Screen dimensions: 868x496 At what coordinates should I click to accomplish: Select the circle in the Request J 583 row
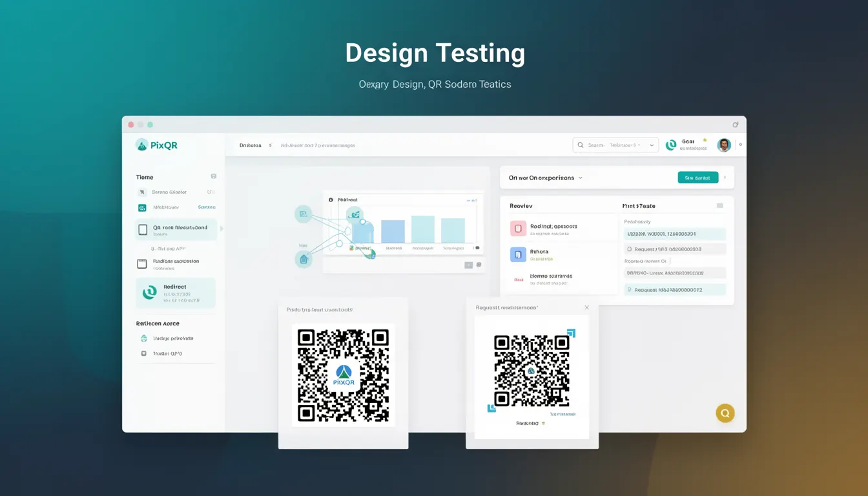pyautogui.click(x=630, y=249)
